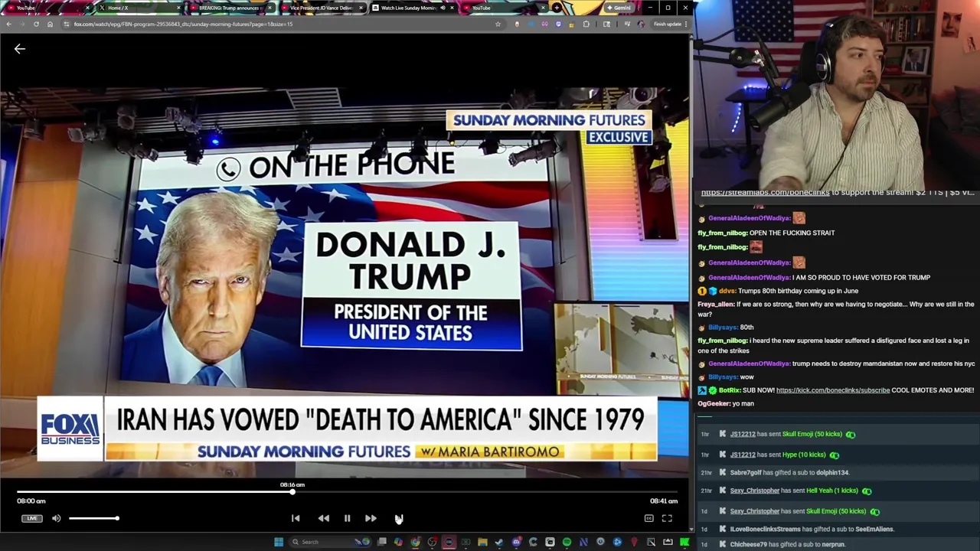The height and width of the screenshot is (551, 980).
Task: Rewind the video with the double-left arrow
Action: tap(323, 518)
